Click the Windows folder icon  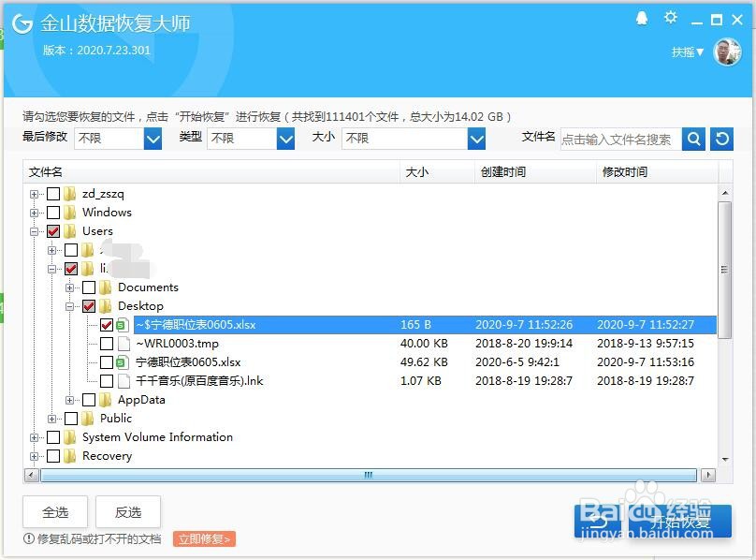click(x=70, y=213)
